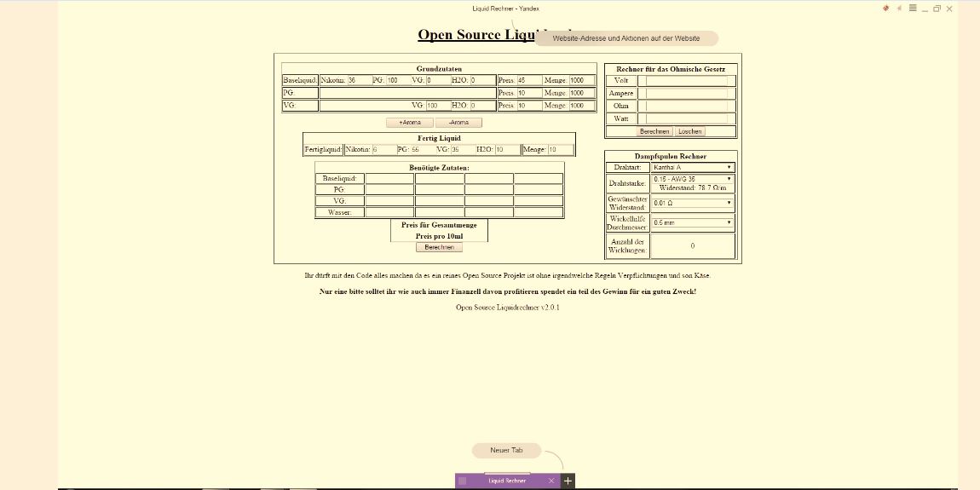Focus the Volt input field
This screenshot has height=490, width=980.
686,80
